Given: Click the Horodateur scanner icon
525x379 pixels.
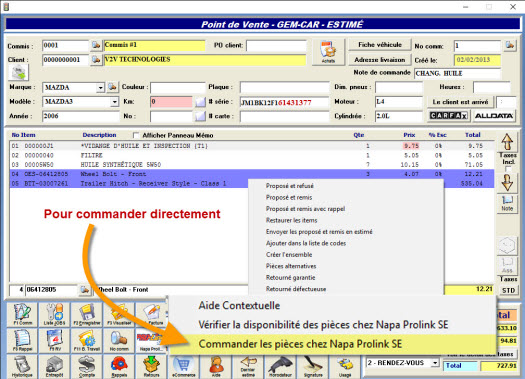Looking at the screenshot, I should tap(281, 367).
